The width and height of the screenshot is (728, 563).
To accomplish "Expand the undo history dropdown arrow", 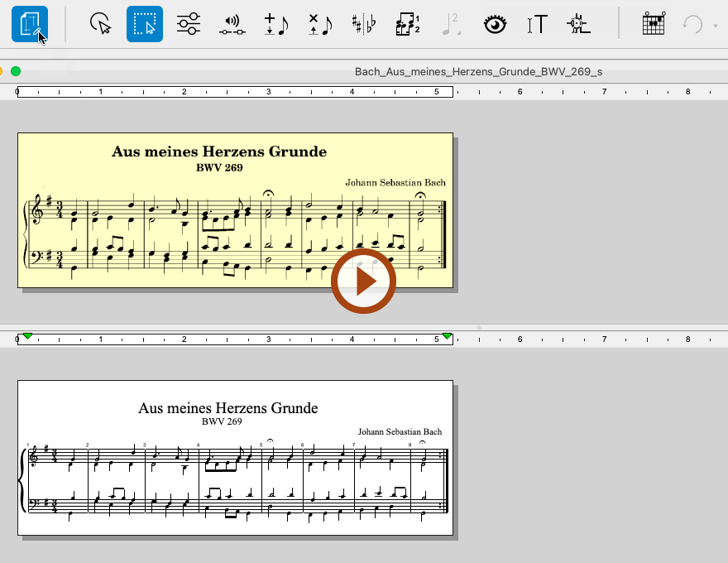I will tap(716, 26).
